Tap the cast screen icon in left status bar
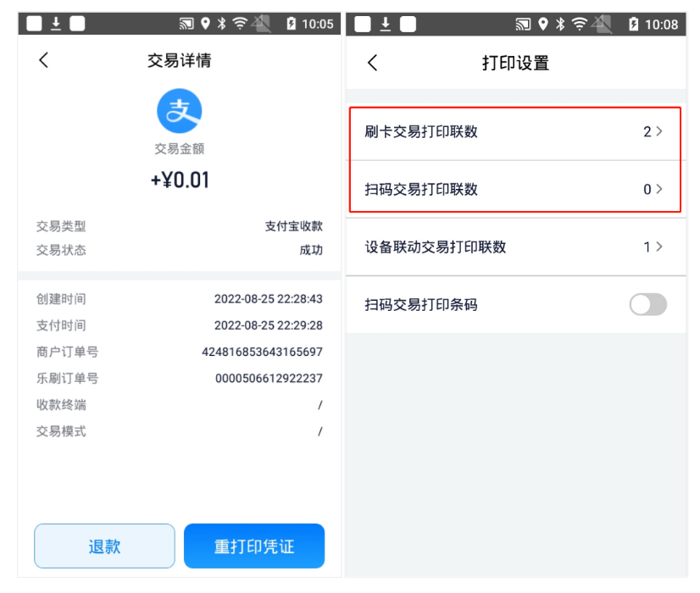 coord(186,23)
